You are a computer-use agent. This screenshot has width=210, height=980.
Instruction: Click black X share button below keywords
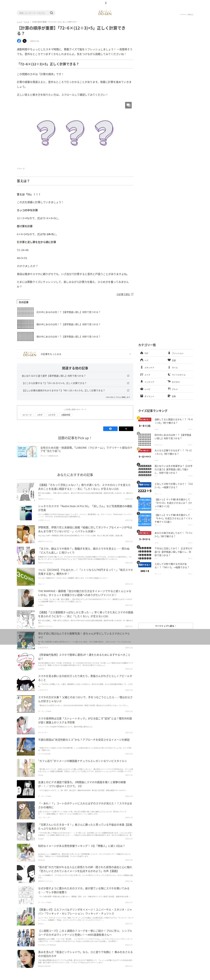(126, 429)
